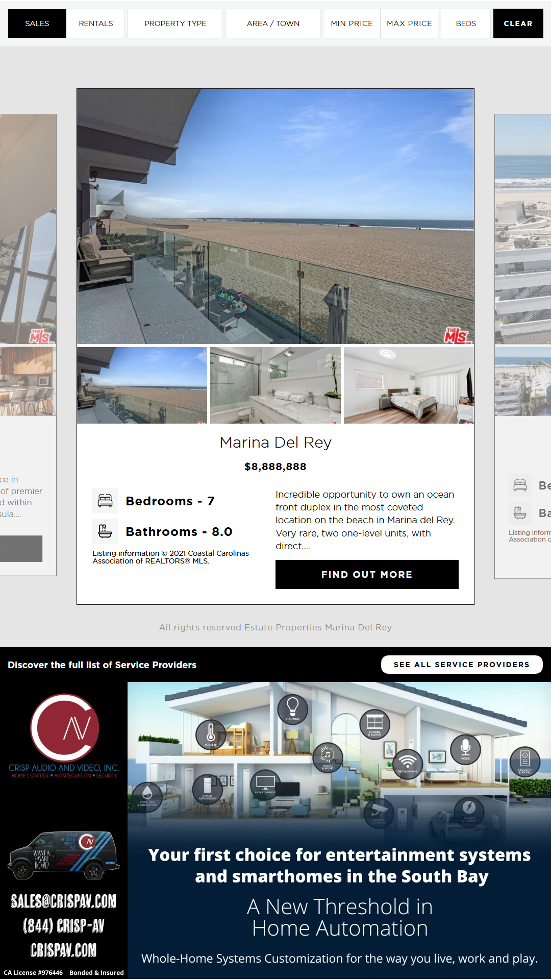Toggle the Sales listing filter
Screen dimensions: 551x980
tap(37, 23)
